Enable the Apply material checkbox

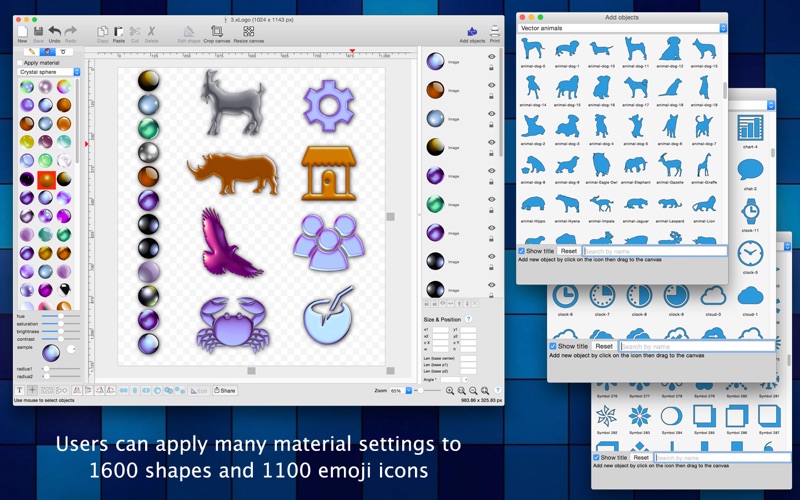[x=20, y=63]
